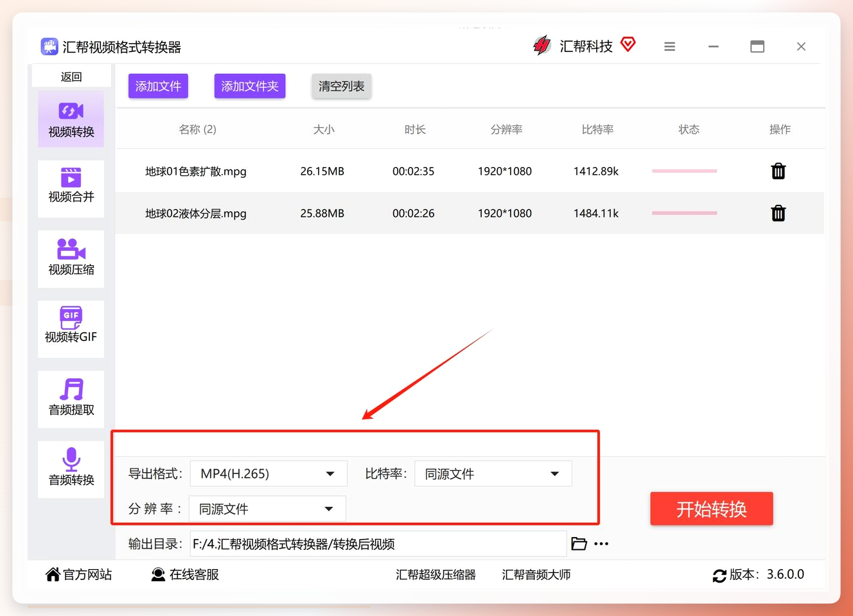Click the 比特率 column header
This screenshot has width=853, height=616.
pyautogui.click(x=597, y=129)
